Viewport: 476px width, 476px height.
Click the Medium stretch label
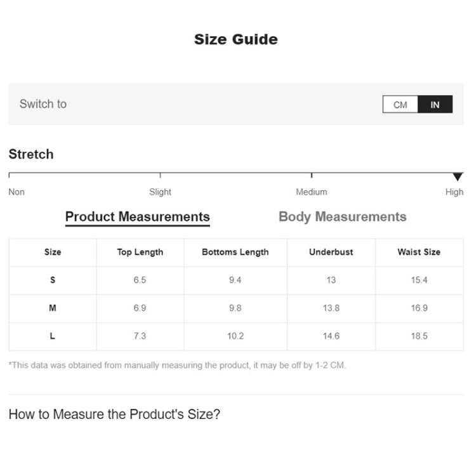(x=311, y=192)
